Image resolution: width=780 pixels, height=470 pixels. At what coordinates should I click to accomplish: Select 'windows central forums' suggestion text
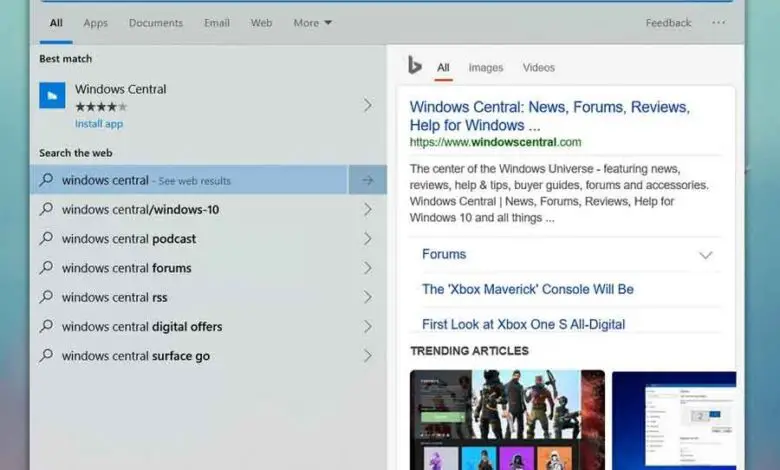(126, 268)
